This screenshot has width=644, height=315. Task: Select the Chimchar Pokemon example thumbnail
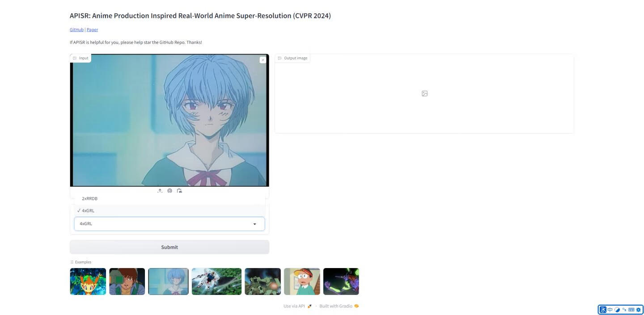pos(88,281)
